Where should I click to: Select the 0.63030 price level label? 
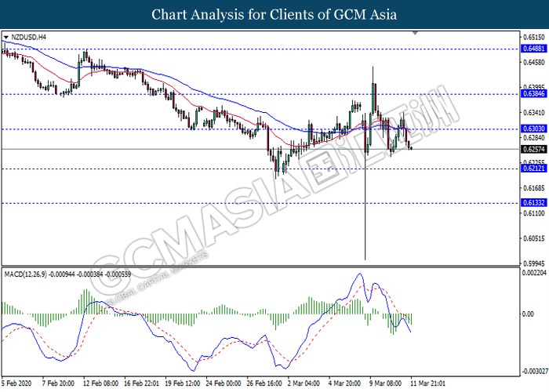pyautogui.click(x=534, y=129)
